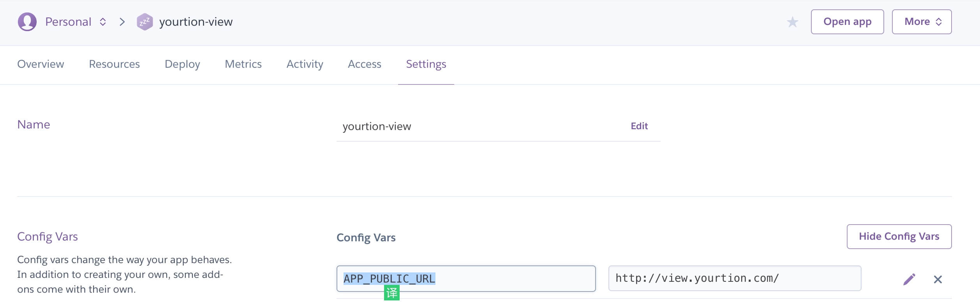This screenshot has height=302, width=980.
Task: Click Edit next to app name
Action: [x=639, y=126]
